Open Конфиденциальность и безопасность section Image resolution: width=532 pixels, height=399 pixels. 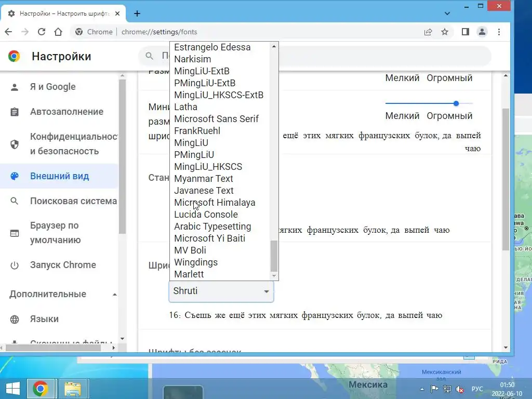(59, 144)
